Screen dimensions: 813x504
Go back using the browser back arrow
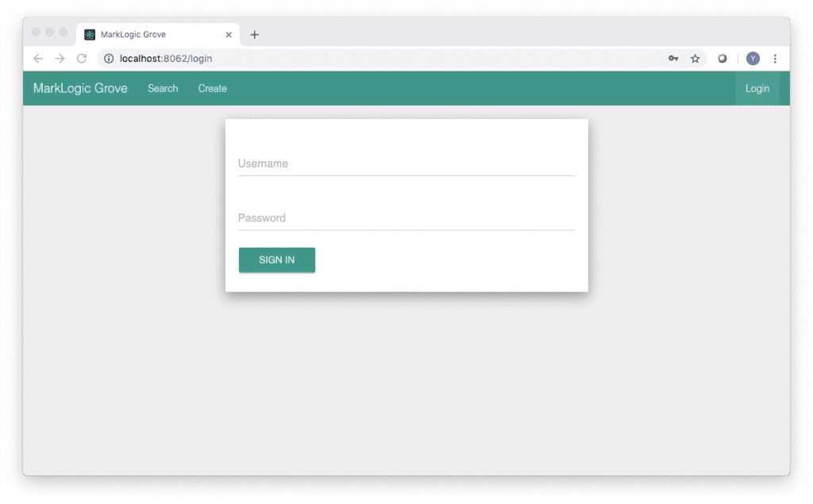click(x=38, y=59)
